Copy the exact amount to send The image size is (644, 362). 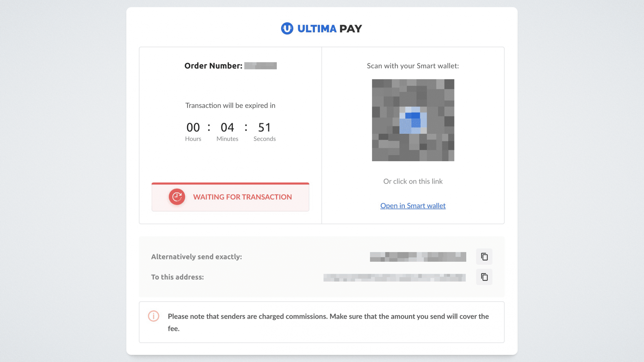pyautogui.click(x=484, y=257)
